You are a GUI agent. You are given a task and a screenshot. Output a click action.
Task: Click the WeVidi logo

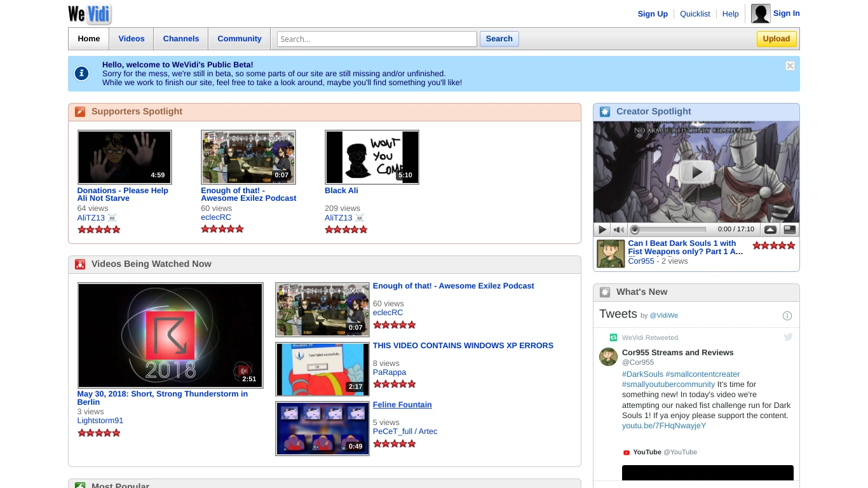click(x=90, y=14)
